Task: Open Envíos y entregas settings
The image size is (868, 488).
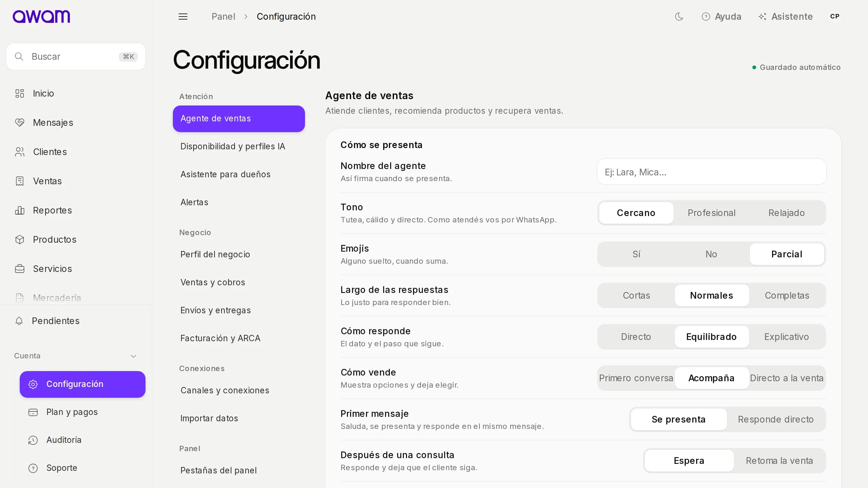Action: tap(239, 310)
